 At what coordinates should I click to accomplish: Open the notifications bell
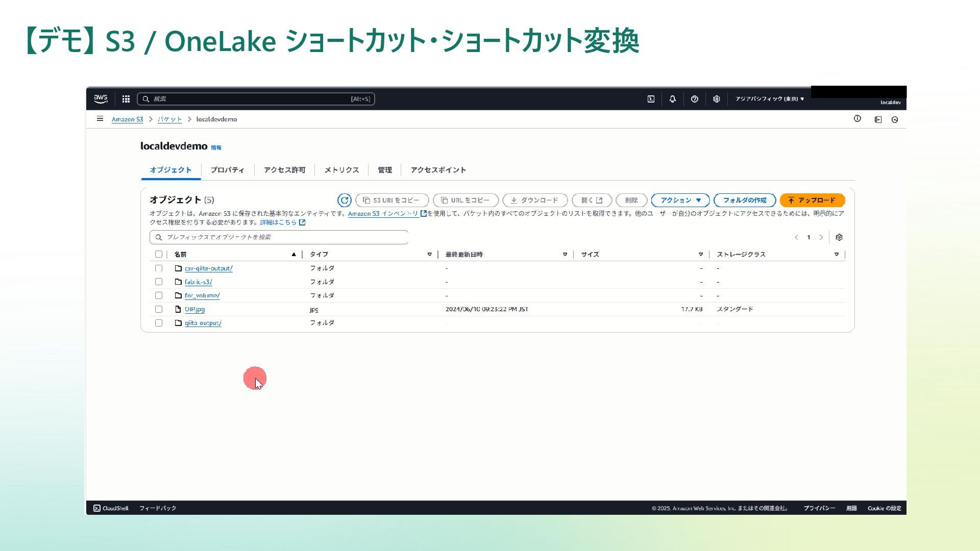672,99
